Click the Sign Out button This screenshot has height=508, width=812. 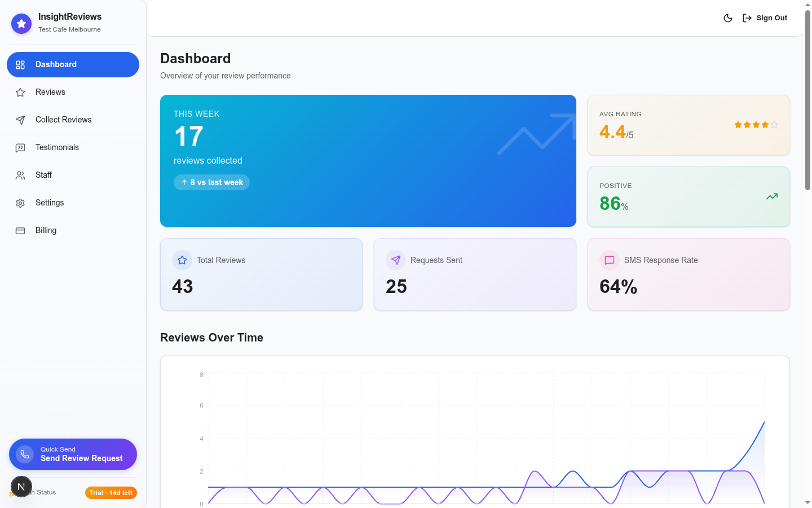coord(765,18)
